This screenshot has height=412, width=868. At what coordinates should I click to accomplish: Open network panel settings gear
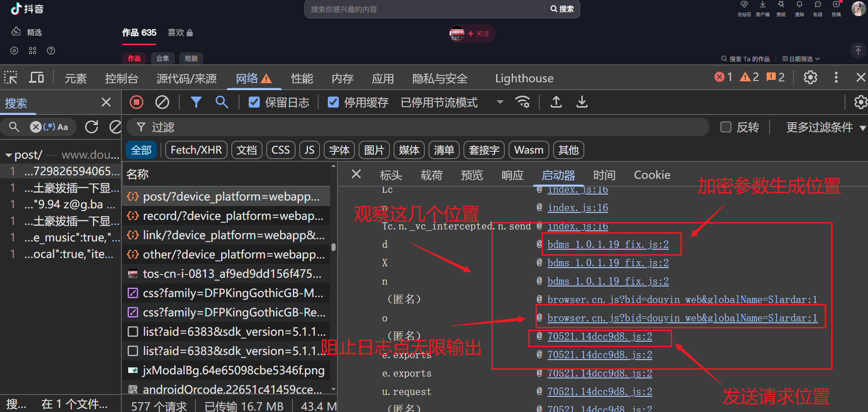tap(860, 102)
